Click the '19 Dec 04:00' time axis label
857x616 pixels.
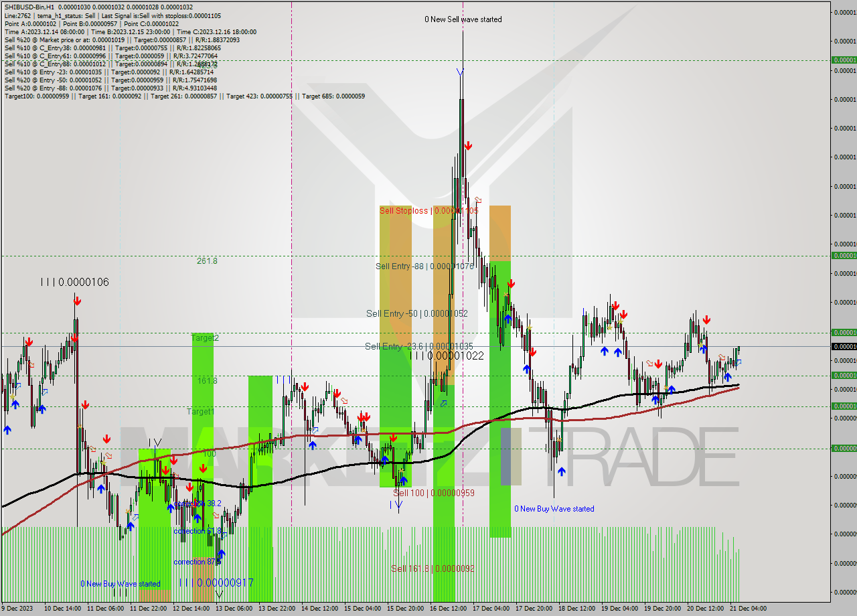(620, 609)
